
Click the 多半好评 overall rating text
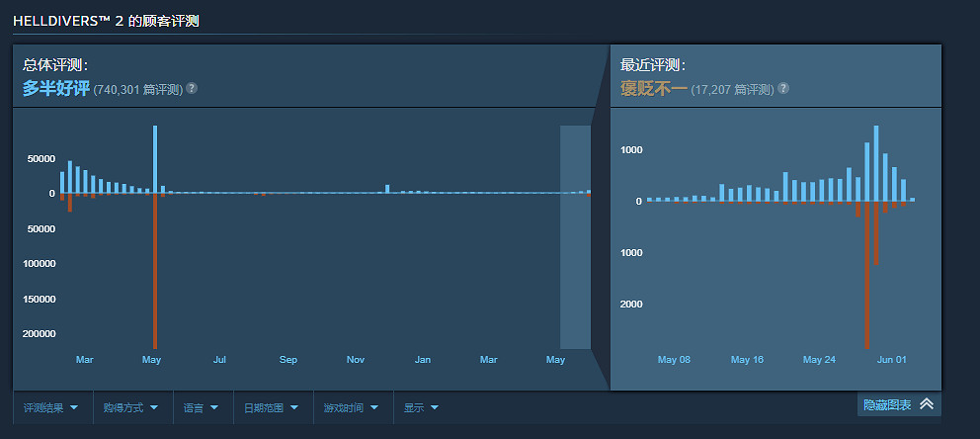55,89
